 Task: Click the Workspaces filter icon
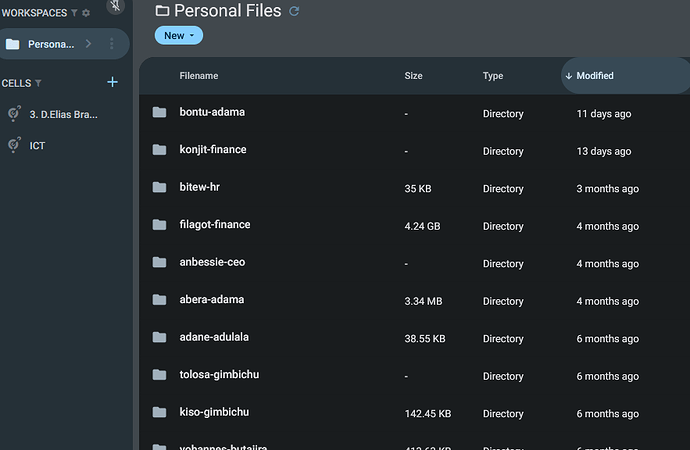[74, 13]
